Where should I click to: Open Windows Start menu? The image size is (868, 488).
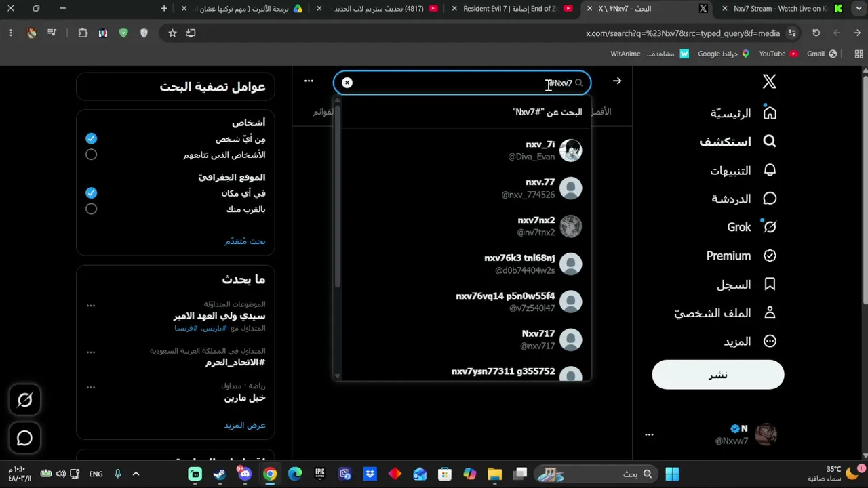672,474
